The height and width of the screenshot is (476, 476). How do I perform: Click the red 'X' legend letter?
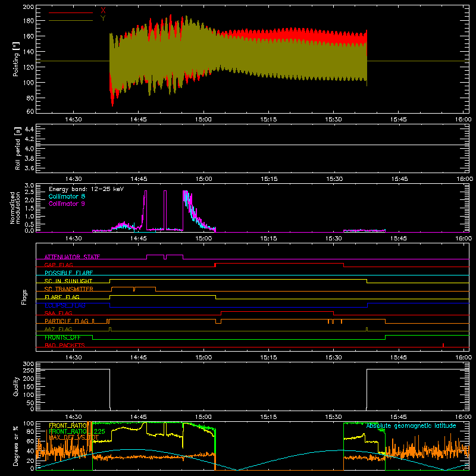point(103,11)
